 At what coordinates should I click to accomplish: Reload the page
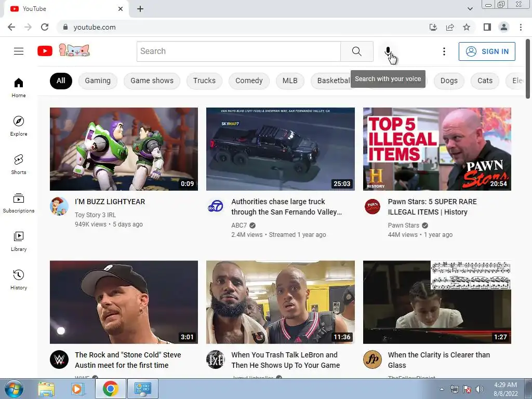point(45,27)
